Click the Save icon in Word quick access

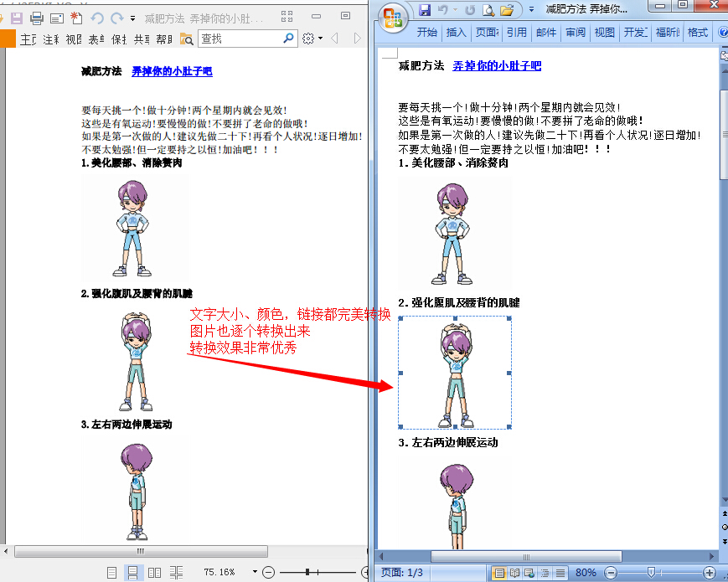tap(425, 9)
